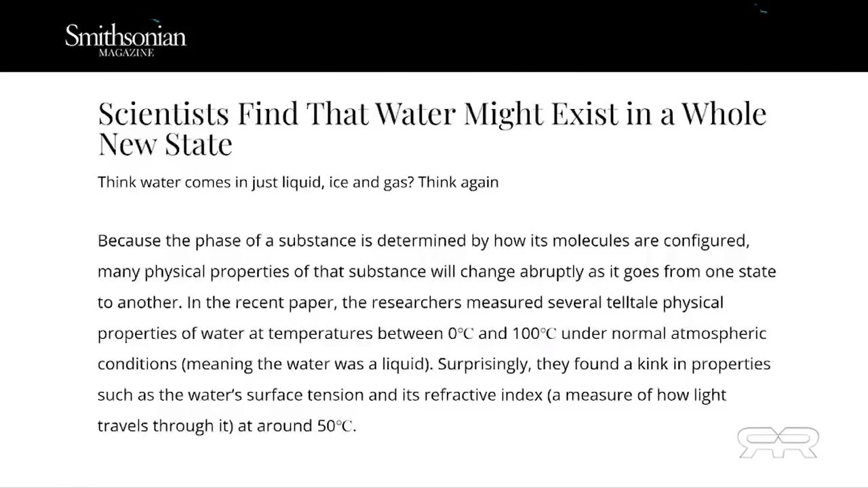Click the word 'abruptly' in the article text

click(x=550, y=272)
